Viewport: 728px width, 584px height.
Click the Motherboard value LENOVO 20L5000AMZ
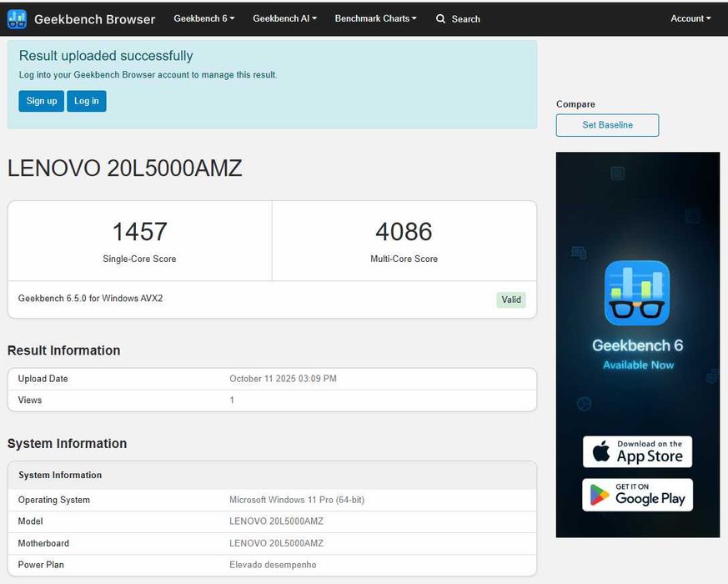pyautogui.click(x=276, y=543)
